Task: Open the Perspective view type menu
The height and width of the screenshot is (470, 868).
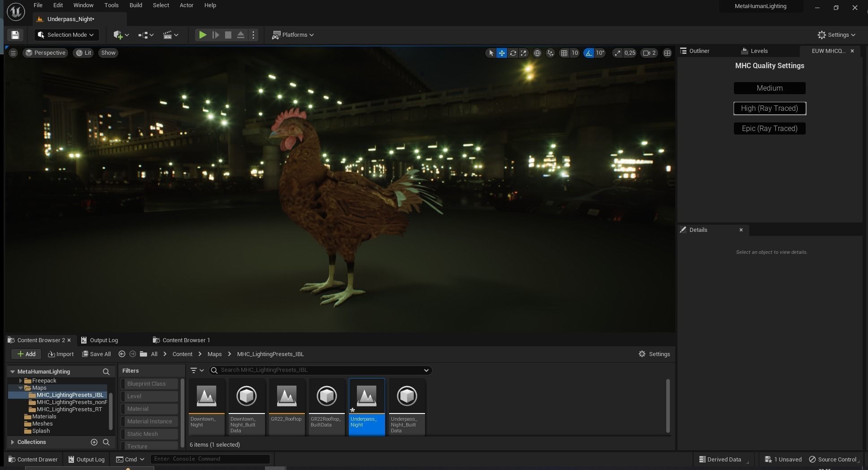Action: (x=45, y=53)
